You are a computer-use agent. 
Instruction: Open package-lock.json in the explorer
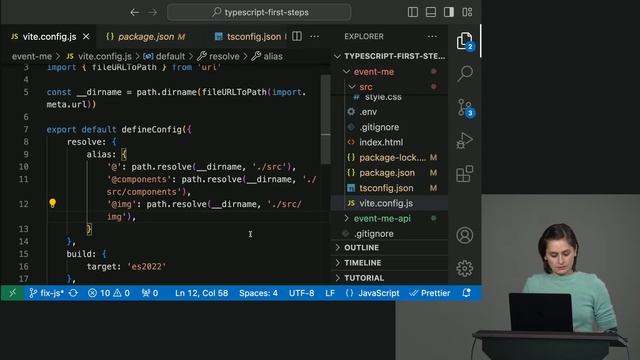(390, 158)
